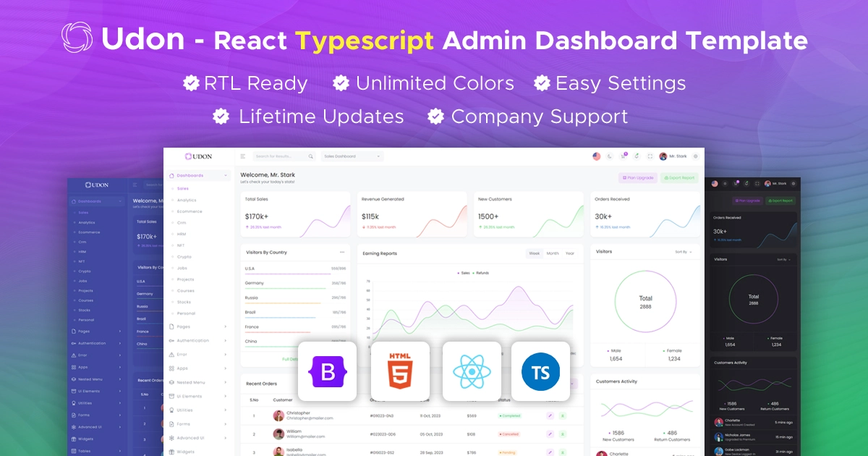Image resolution: width=868 pixels, height=456 pixels.
Task: Collapse the Dashboards menu in light sidebar
Action: [225, 175]
